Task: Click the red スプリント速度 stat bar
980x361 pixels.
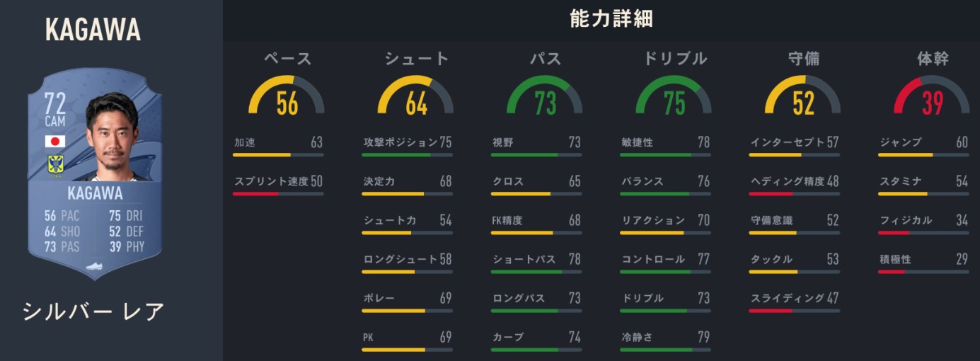Action: [279, 193]
